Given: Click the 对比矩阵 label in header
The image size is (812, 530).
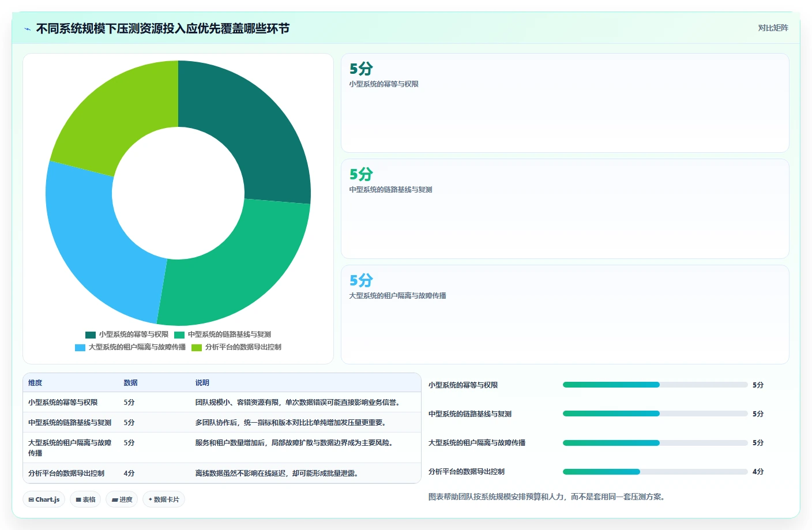Looking at the screenshot, I should tap(773, 28).
